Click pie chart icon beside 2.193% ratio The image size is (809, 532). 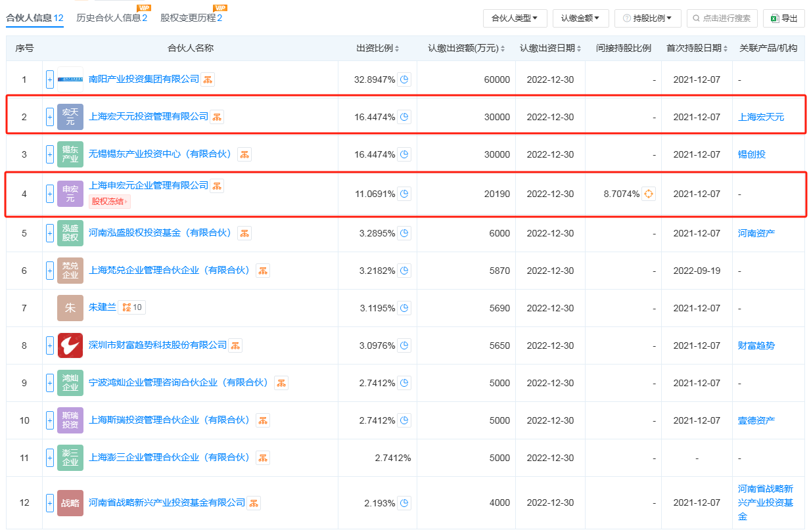click(404, 503)
